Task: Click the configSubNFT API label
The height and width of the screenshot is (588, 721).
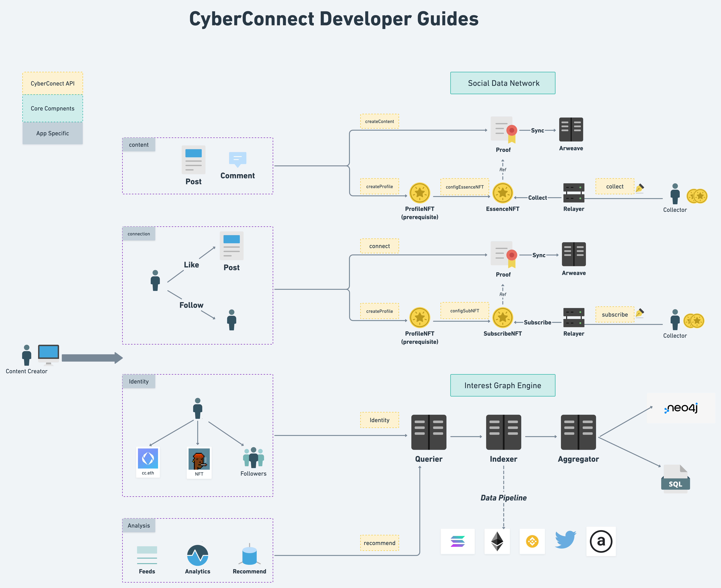Action: tap(465, 311)
